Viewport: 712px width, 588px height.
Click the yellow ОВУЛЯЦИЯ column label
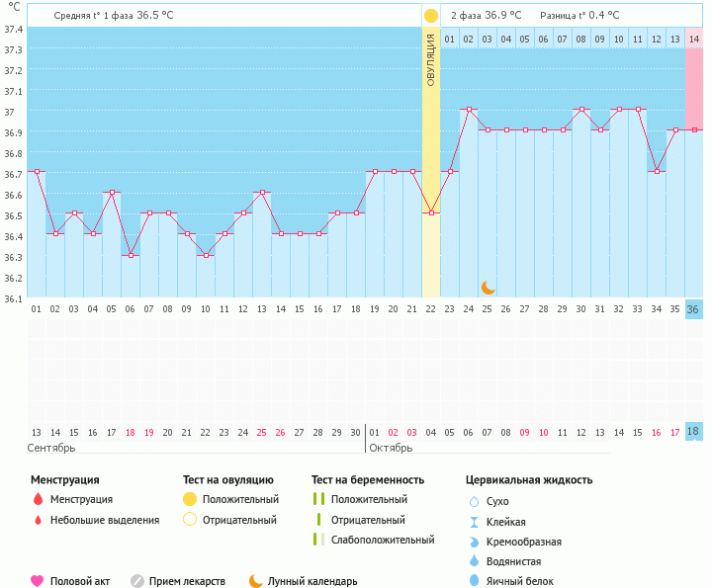tap(430, 61)
